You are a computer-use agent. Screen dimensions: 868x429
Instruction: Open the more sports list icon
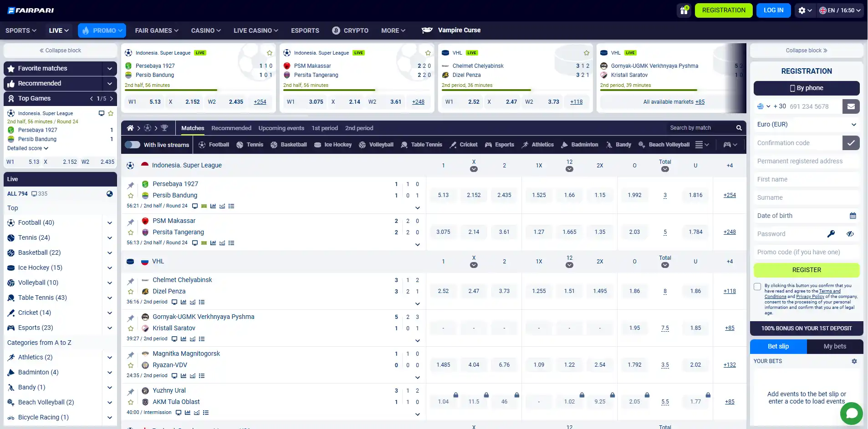(702, 145)
